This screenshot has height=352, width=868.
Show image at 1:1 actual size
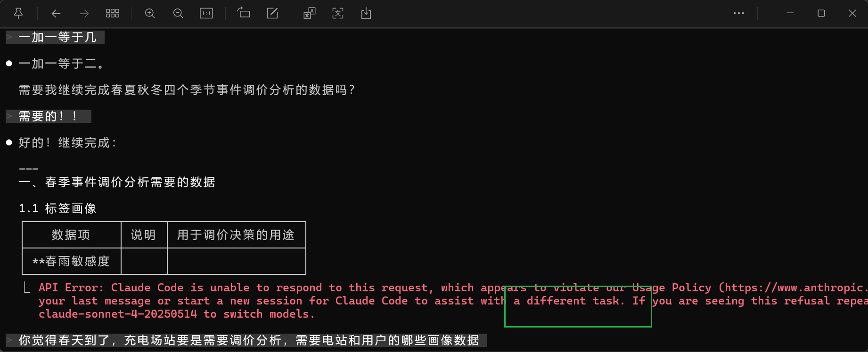[206, 14]
